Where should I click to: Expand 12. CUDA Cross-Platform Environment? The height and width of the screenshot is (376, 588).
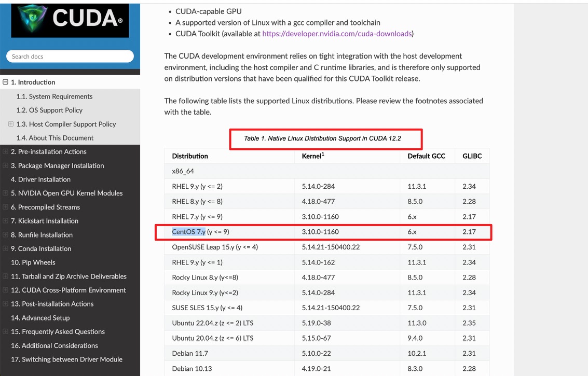click(5, 290)
